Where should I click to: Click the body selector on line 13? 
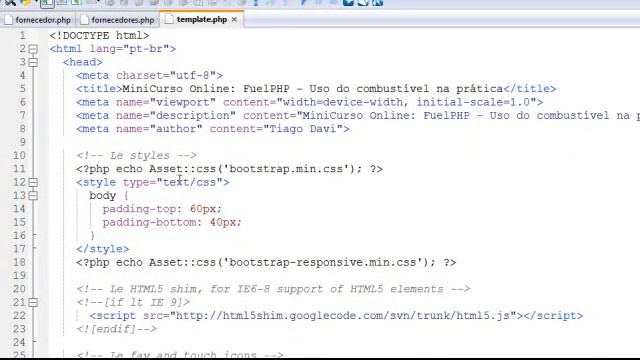(x=102, y=196)
